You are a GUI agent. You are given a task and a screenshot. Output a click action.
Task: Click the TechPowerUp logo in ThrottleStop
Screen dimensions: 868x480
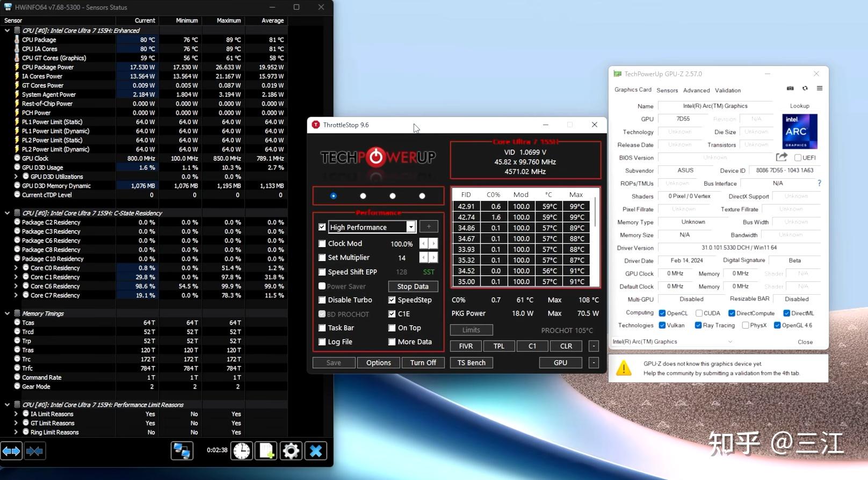(378, 157)
